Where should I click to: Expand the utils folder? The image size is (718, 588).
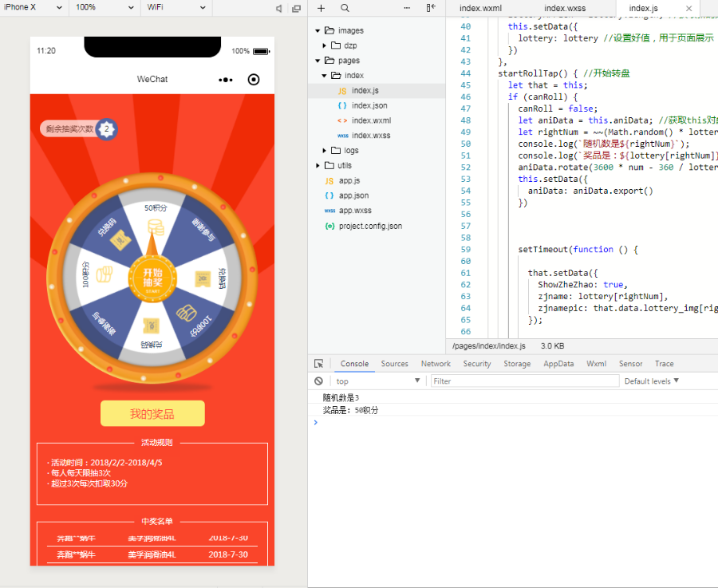tap(318, 165)
